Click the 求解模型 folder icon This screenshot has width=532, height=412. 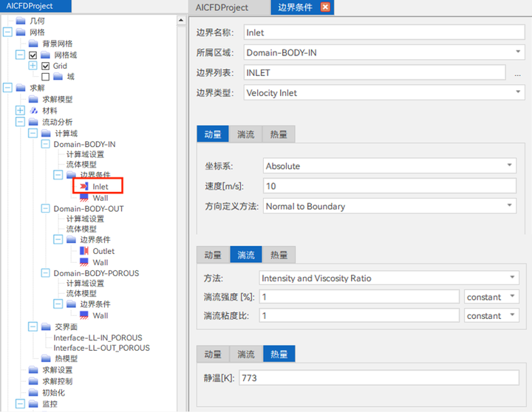pyautogui.click(x=33, y=99)
